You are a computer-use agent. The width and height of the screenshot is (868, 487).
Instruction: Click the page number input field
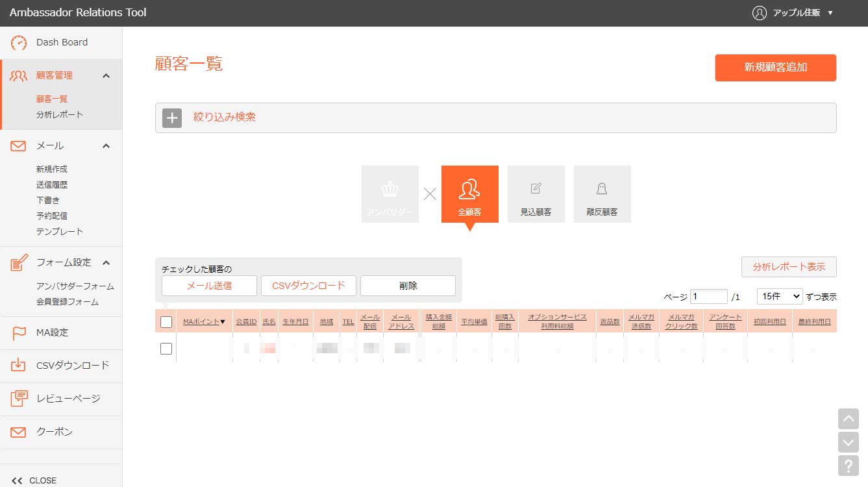pos(709,296)
